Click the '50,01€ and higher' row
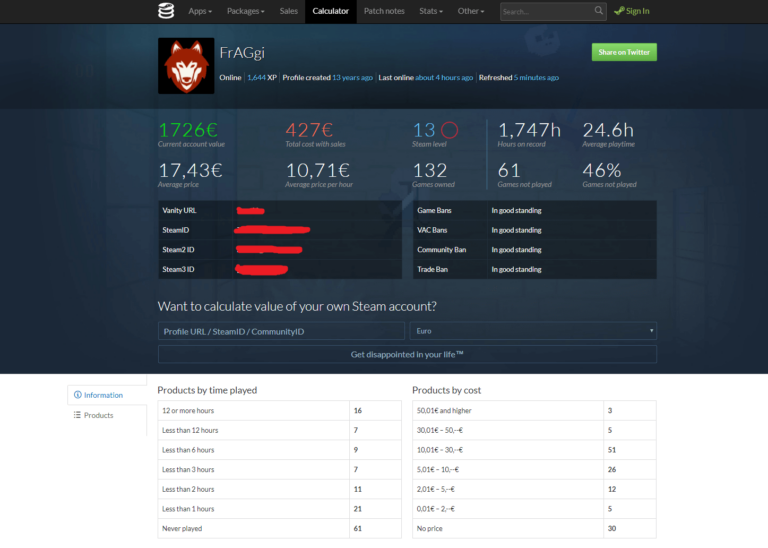768x548 pixels. click(x=534, y=410)
